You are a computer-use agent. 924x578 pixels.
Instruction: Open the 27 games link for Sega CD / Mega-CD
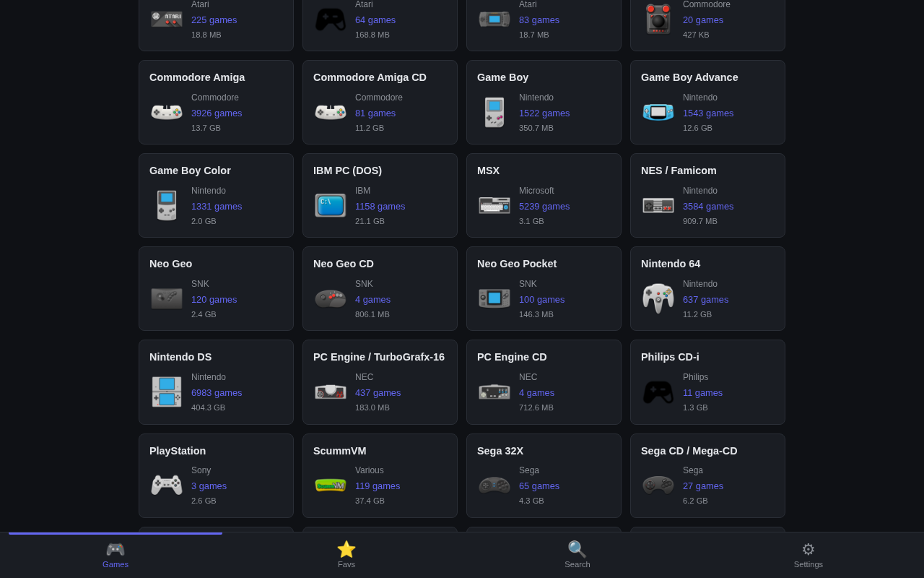coord(703,486)
